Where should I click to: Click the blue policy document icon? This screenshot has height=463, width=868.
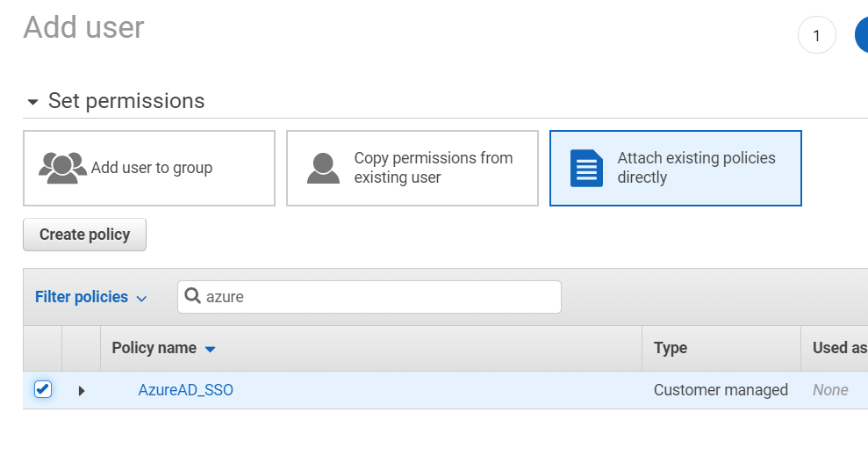(586, 168)
